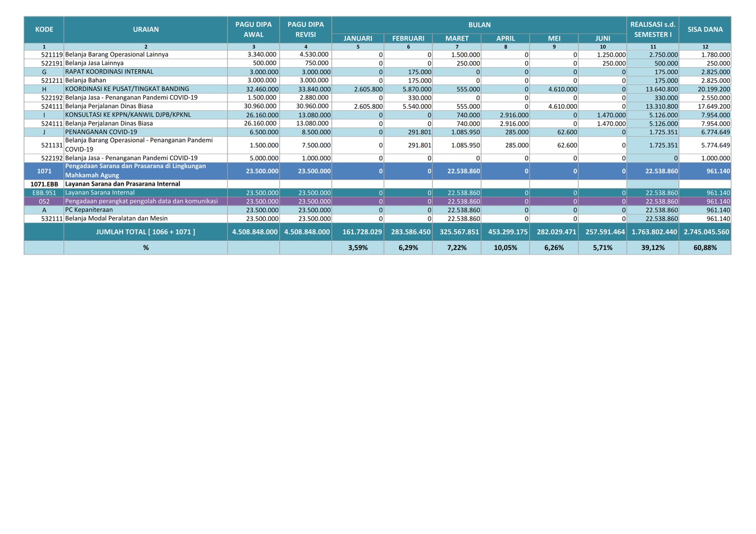Click the code cell EBB.951
The height and width of the screenshot is (534, 756).
(x=44, y=193)
